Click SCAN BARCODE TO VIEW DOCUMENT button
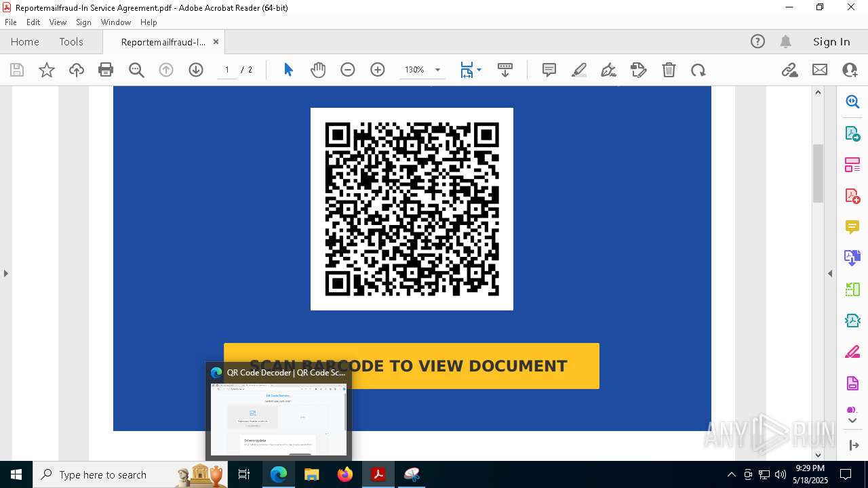868x488 pixels. pos(412,365)
